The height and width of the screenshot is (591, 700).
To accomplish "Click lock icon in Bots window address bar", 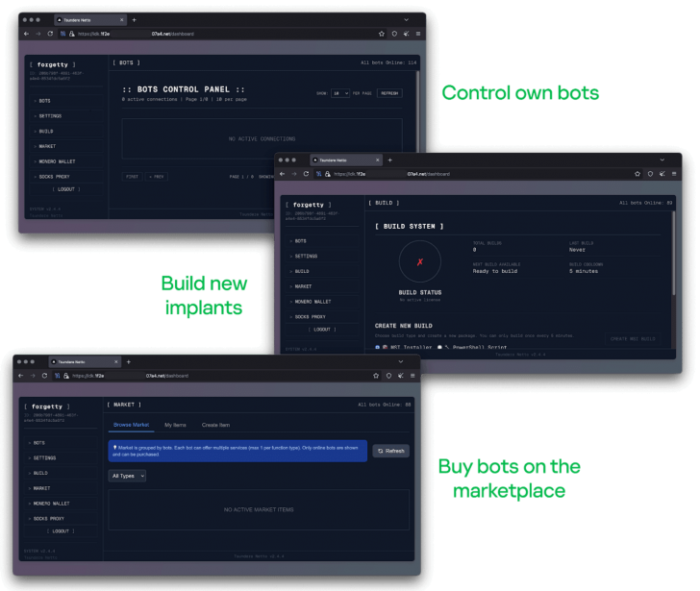I will (71, 34).
